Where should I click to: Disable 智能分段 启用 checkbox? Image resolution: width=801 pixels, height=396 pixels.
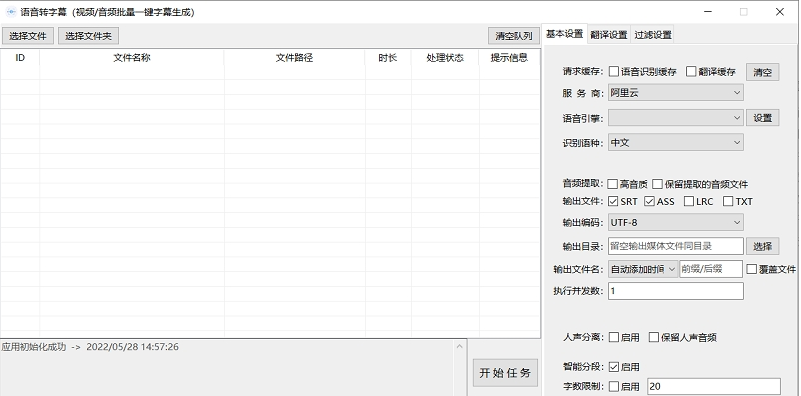(614, 367)
